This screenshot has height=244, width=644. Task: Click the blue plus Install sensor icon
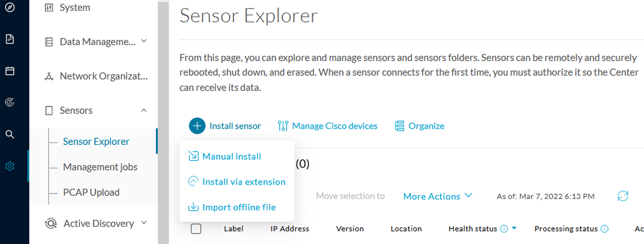pos(197,126)
